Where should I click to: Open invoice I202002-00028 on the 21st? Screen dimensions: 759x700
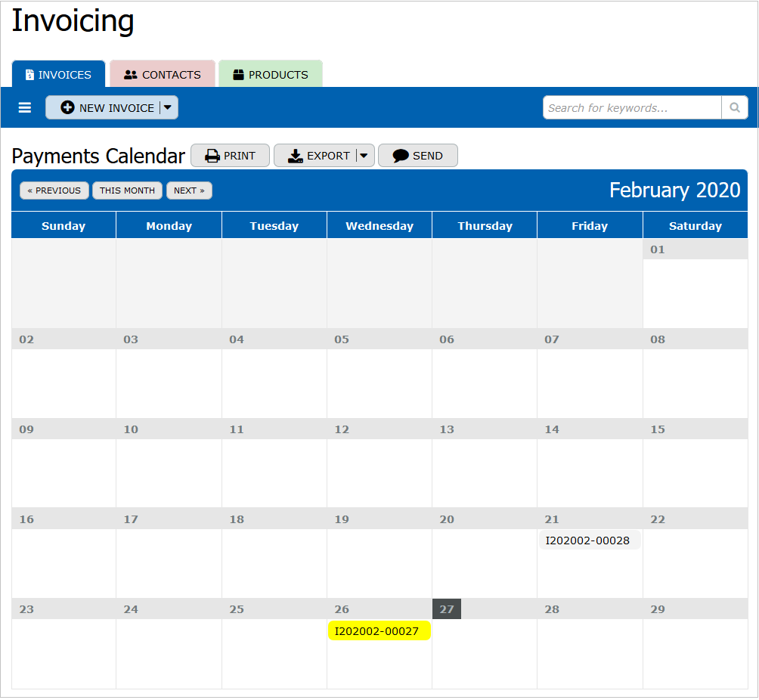[x=588, y=540]
